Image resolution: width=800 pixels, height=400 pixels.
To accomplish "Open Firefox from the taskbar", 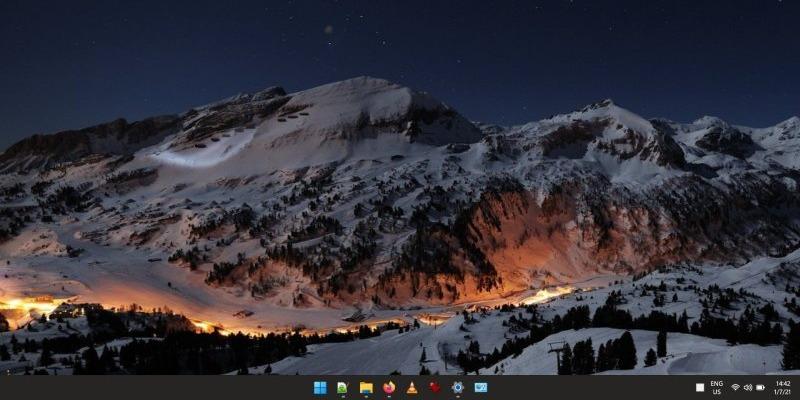I will pyautogui.click(x=389, y=388).
